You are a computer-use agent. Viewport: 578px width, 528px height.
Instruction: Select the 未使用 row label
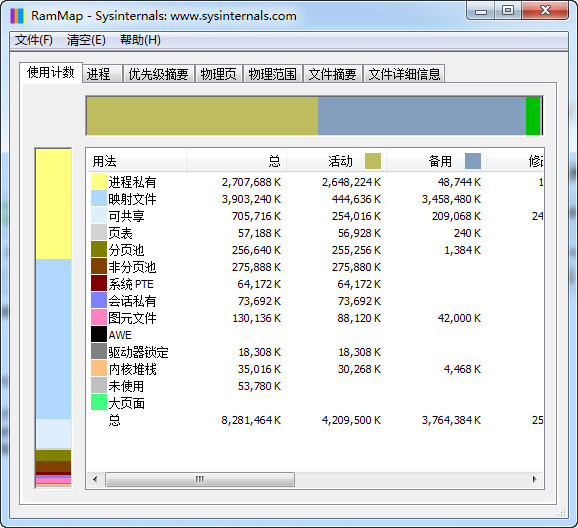126,385
